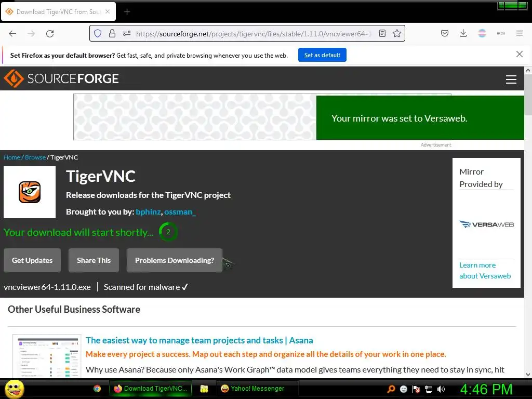Click the SourceForge logo
532x399 pixels.
(61, 78)
